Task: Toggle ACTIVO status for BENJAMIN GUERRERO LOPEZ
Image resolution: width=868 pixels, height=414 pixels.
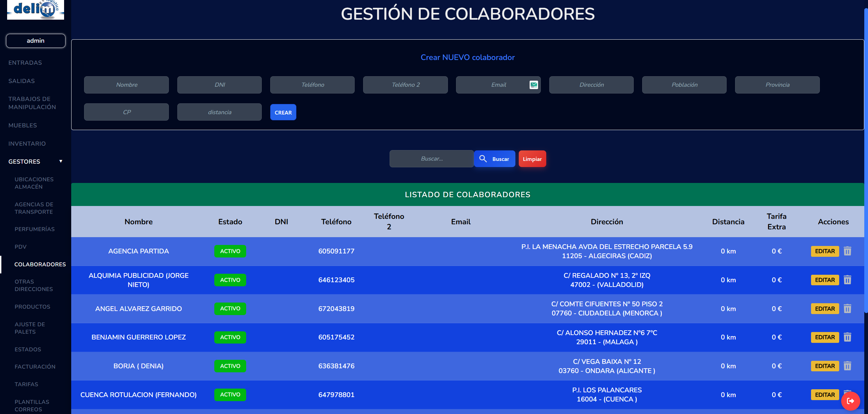Action: coord(230,337)
